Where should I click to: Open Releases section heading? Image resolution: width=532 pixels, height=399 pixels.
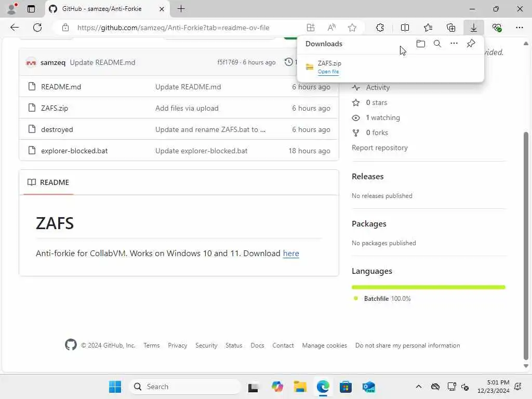367,177
